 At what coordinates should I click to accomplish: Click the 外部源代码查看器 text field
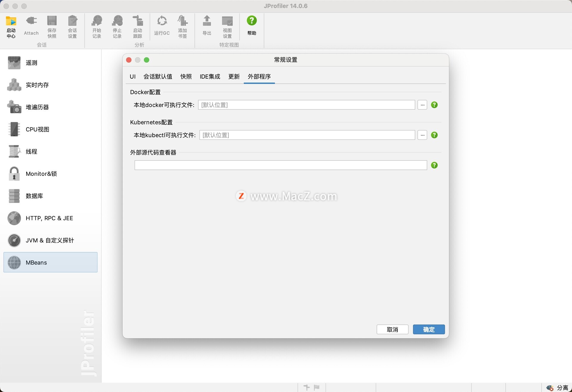click(x=281, y=165)
